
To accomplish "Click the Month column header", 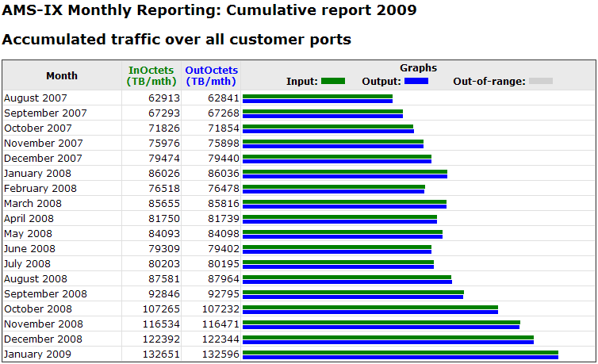I will pyautogui.click(x=62, y=75).
